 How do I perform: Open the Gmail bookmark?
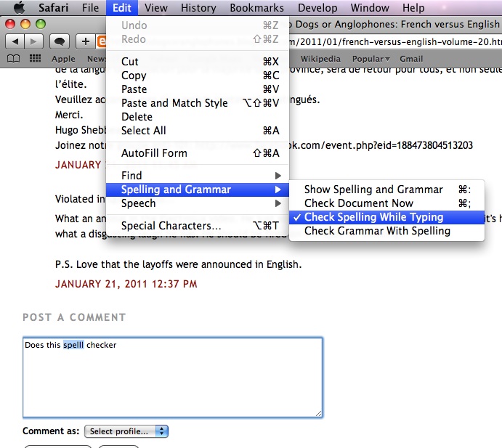pos(411,59)
